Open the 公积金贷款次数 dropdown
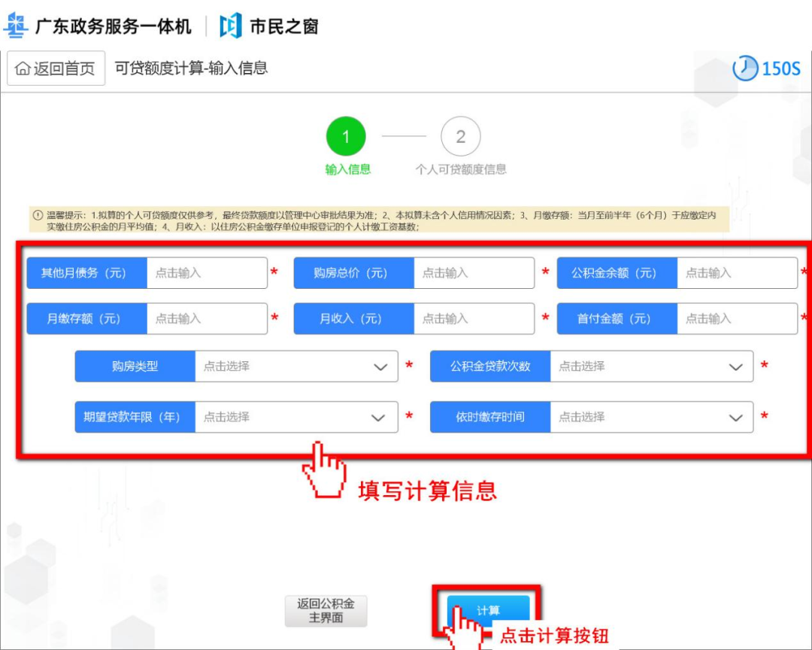Viewport: 812px width, 650px height. [651, 366]
